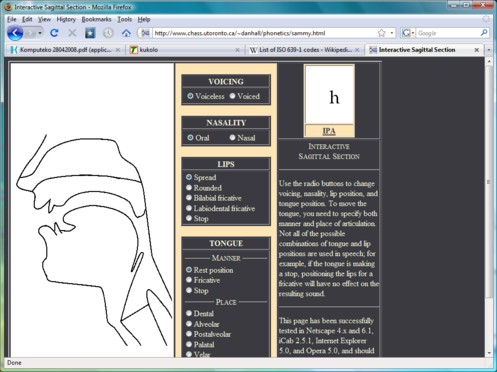Reload the page with the refresh icon
This screenshot has width=497, height=372.
[54, 33]
